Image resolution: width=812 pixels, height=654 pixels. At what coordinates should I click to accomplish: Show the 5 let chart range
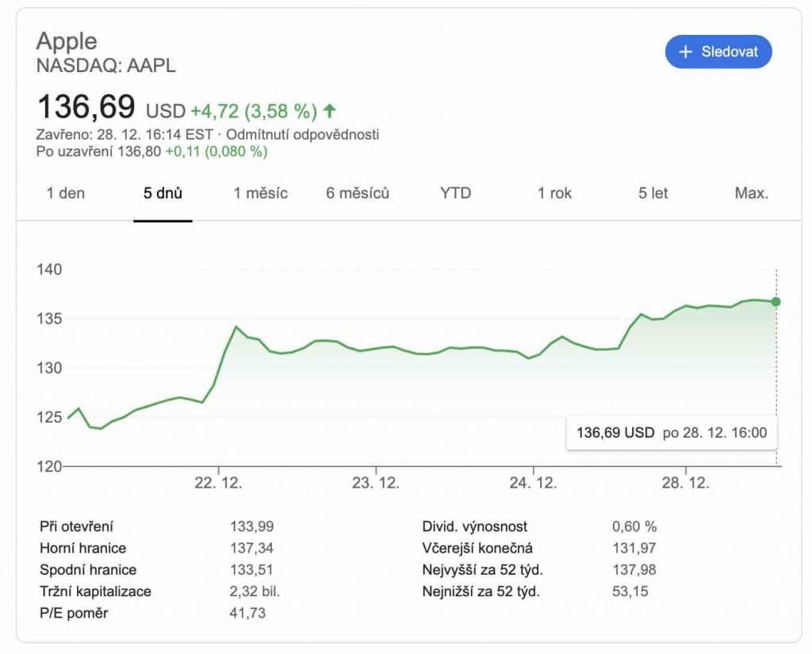click(x=653, y=193)
